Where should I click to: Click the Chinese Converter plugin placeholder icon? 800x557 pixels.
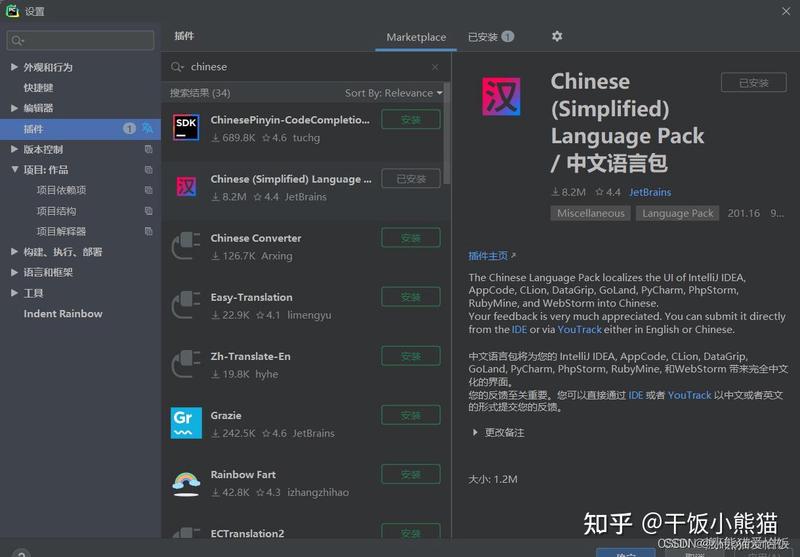click(x=186, y=246)
